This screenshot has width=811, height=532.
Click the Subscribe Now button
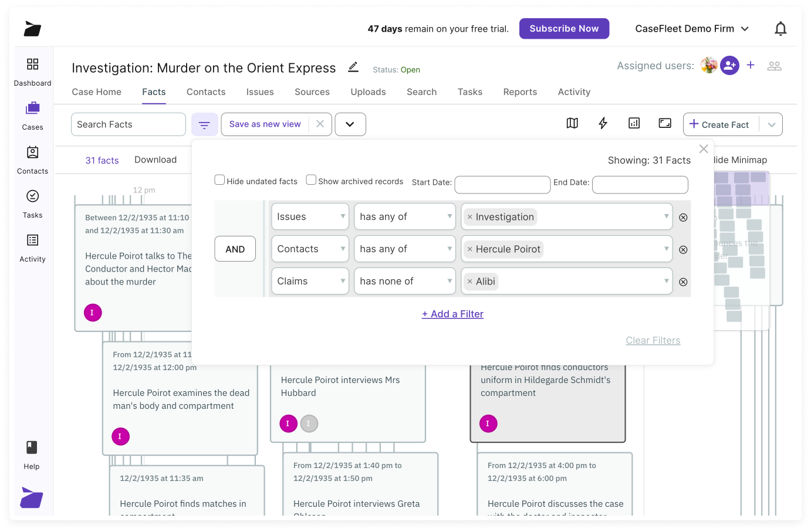coord(564,28)
